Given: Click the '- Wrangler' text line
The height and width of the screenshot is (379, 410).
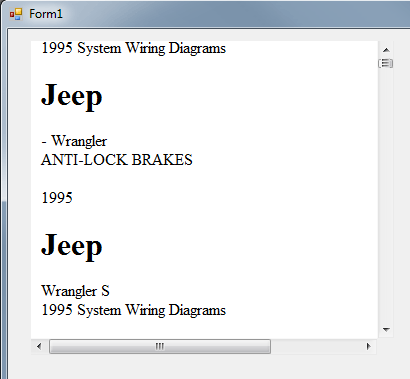Looking at the screenshot, I should tap(74, 141).
